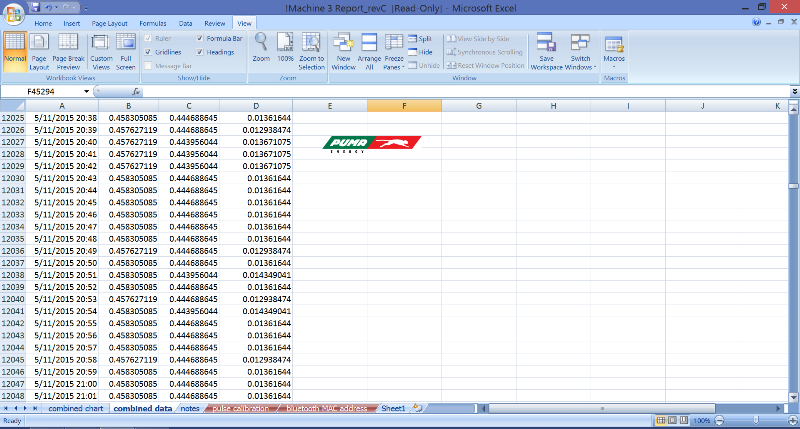Open a New Window
The height and width of the screenshot is (429, 800).
click(x=343, y=51)
